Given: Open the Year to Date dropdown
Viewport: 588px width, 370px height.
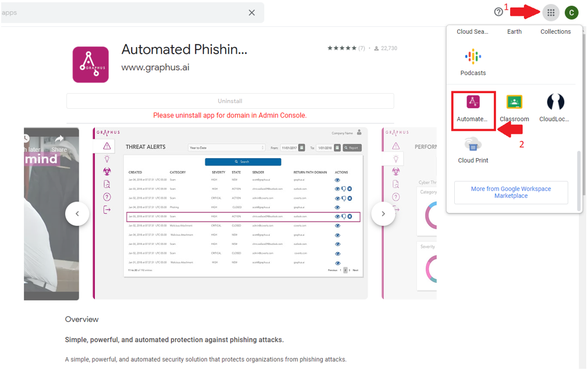Looking at the screenshot, I should [x=226, y=148].
